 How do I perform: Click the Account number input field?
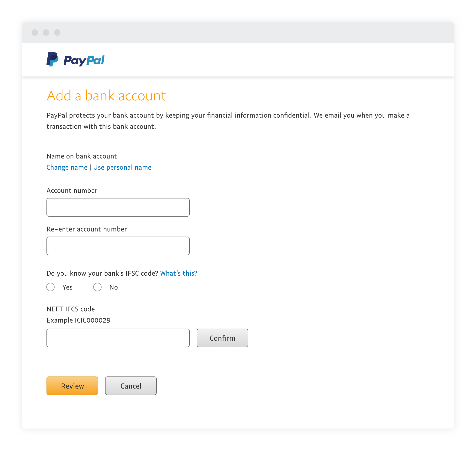pyautogui.click(x=118, y=207)
